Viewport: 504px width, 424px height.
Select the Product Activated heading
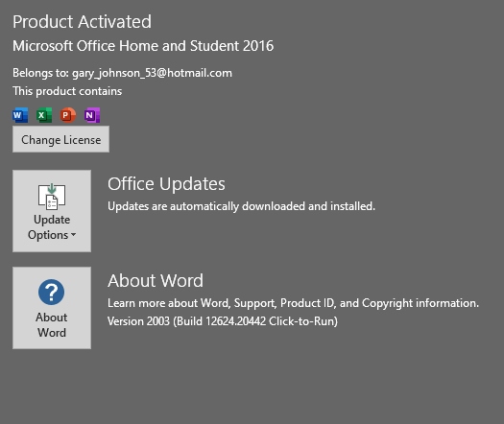point(82,22)
